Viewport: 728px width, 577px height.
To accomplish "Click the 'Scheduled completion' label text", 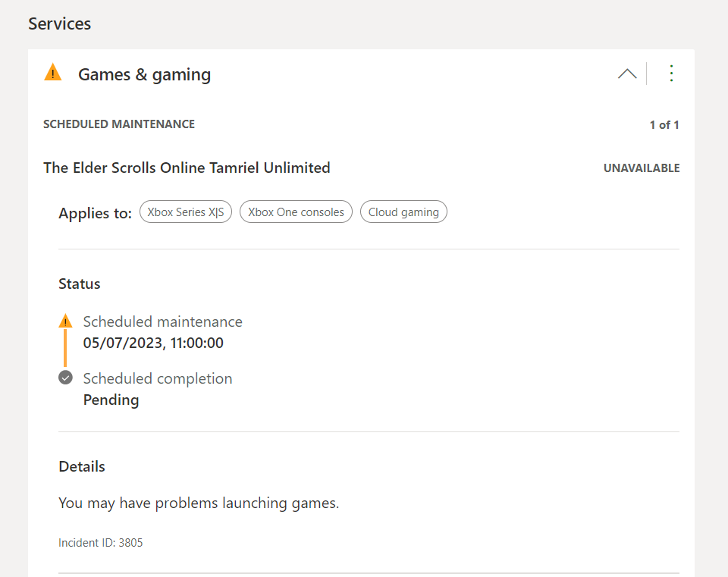I will (158, 379).
